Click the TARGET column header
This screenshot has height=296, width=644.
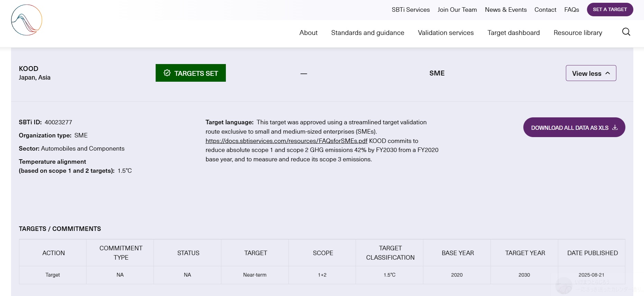(x=256, y=253)
